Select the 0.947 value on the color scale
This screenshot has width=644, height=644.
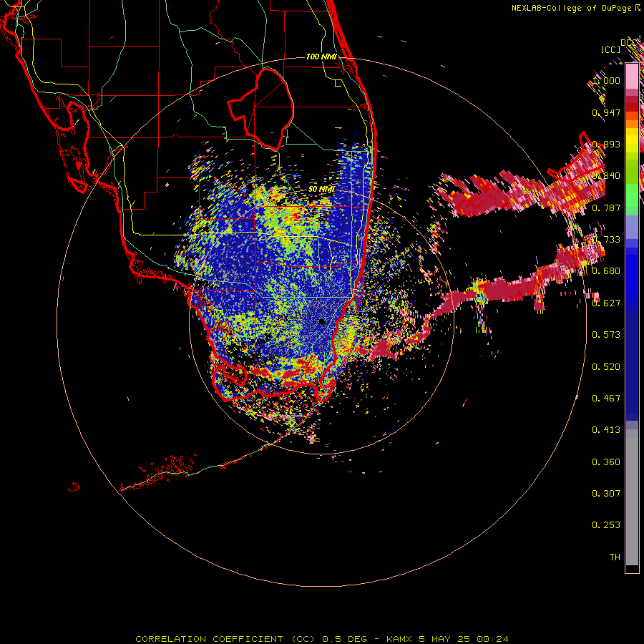[x=606, y=112]
